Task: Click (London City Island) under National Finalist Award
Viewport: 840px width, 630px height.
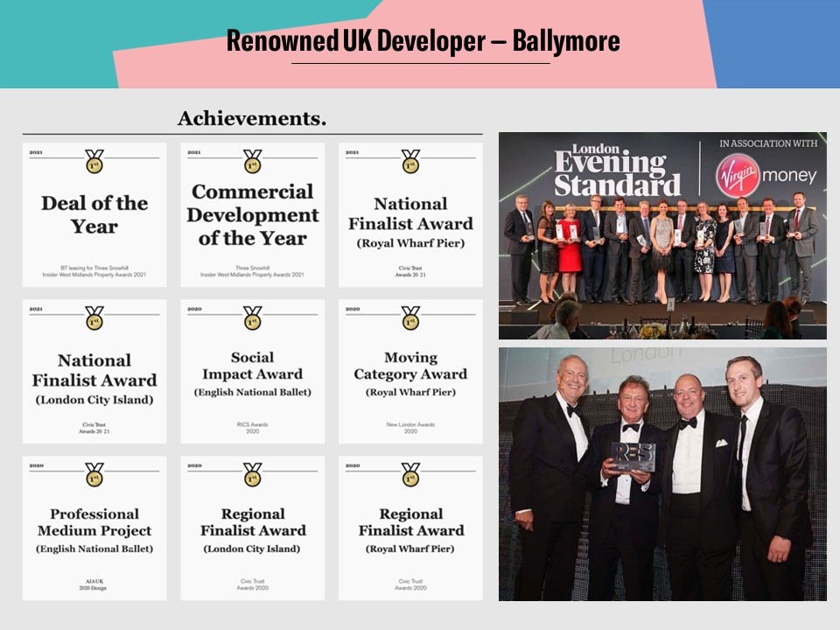Action: [x=94, y=400]
